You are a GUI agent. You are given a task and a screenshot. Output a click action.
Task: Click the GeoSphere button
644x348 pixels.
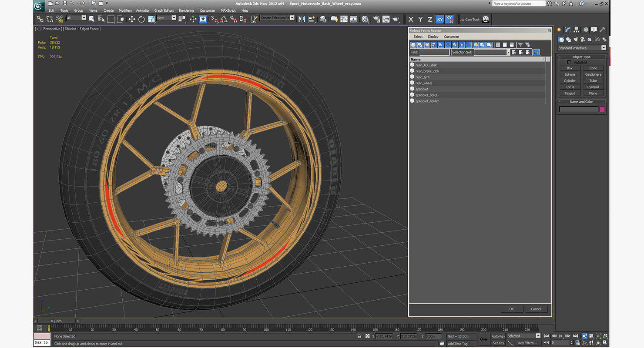coord(593,74)
